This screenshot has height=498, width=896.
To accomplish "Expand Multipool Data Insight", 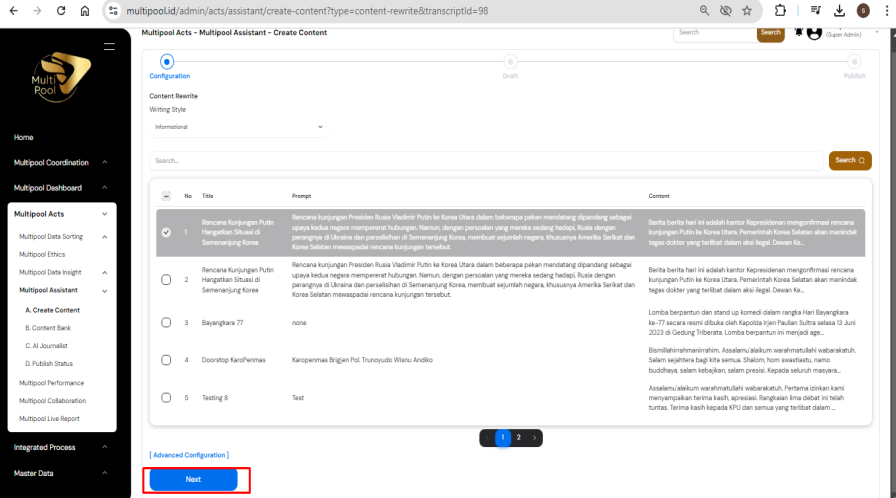I will coord(105,273).
